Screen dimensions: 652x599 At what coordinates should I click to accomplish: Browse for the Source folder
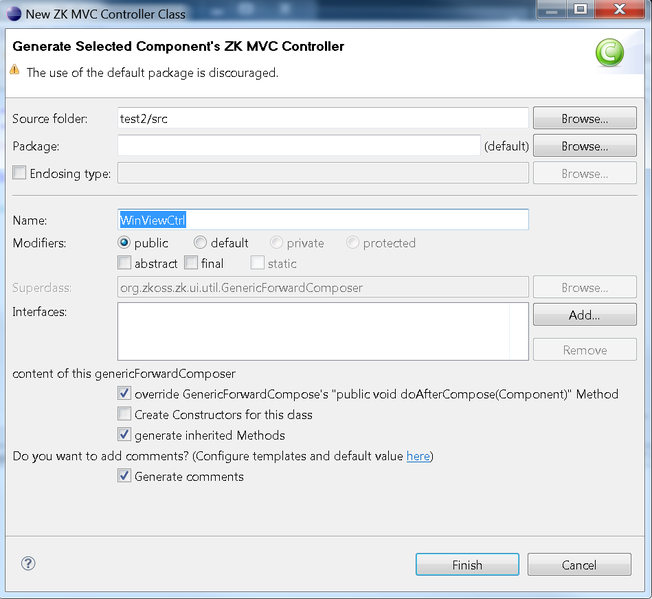pos(584,118)
